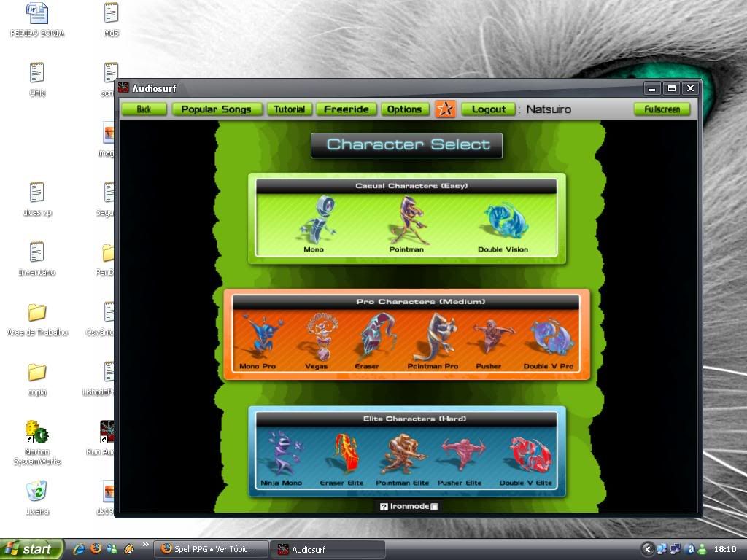Viewport: 747px width, 560px height.
Task: Open the Lixeira recycle bin
Action: (x=37, y=498)
